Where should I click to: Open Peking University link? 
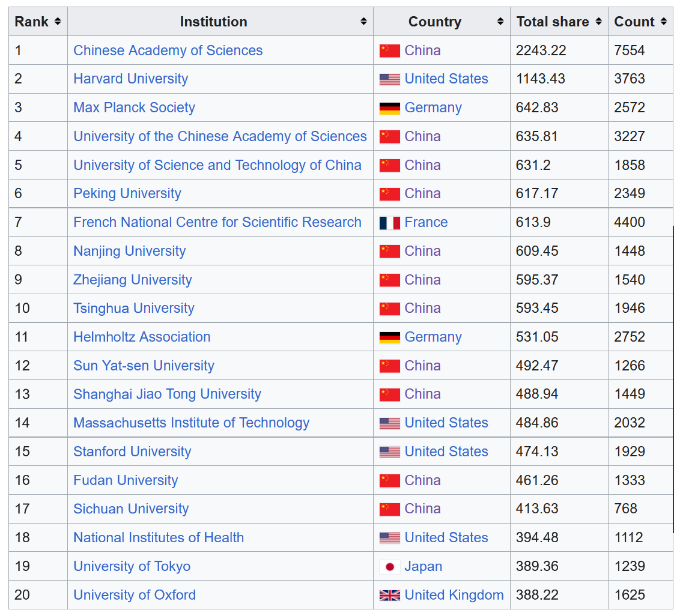click(127, 193)
